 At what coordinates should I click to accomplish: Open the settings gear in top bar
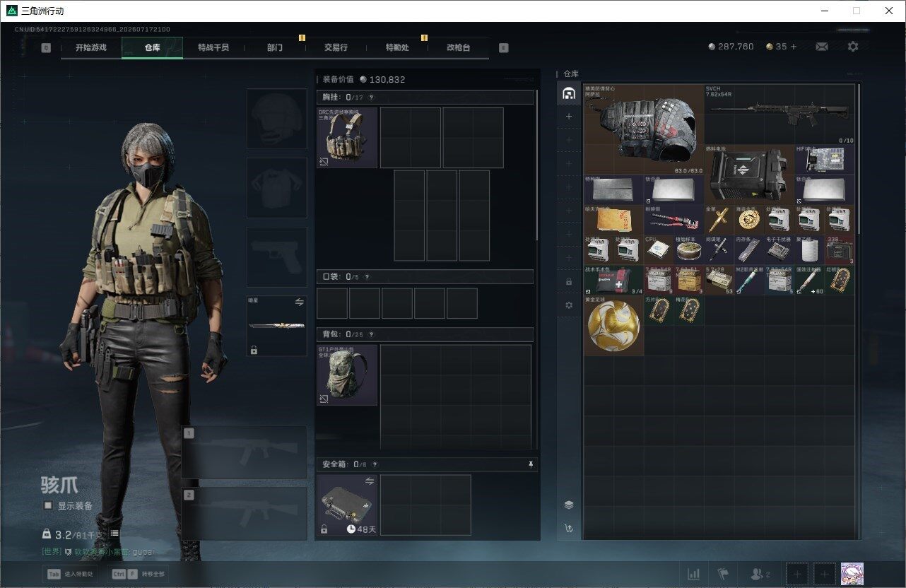[853, 47]
